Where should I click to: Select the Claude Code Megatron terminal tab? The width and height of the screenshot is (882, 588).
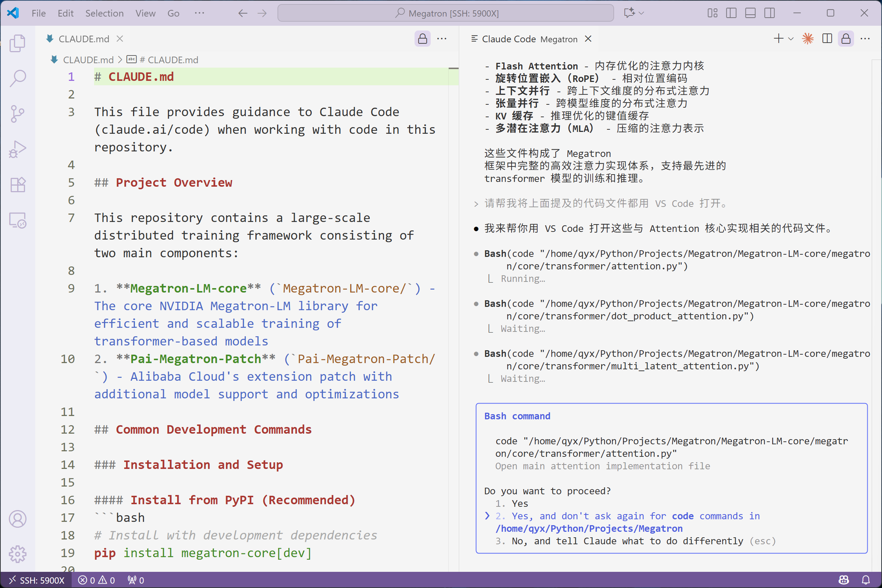[530, 39]
